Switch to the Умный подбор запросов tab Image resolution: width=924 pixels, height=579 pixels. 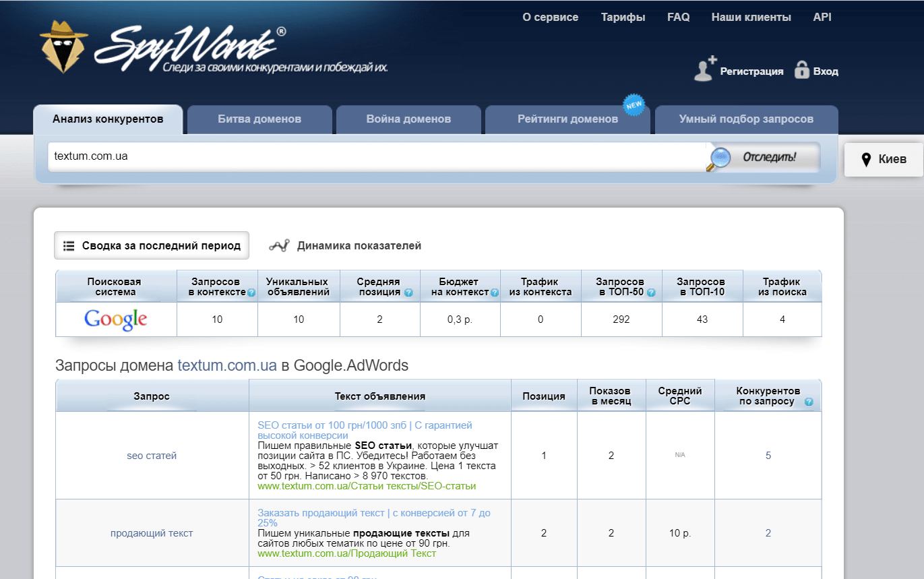point(746,119)
